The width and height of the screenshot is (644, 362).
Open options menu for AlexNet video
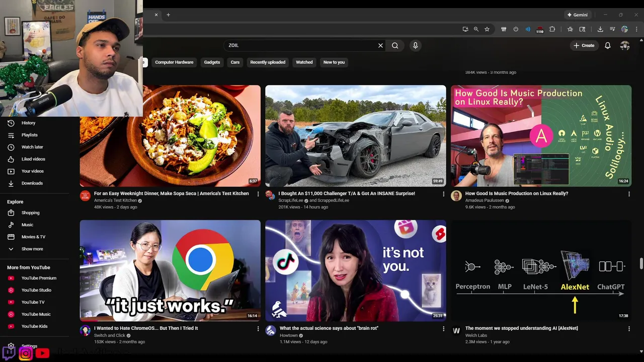(x=629, y=329)
